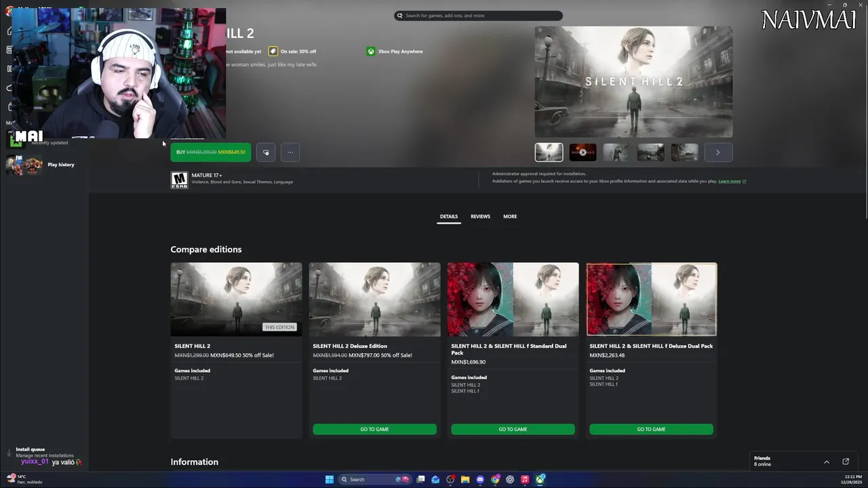The image size is (868, 488).
Task: Select the fifth gallery thumbnail
Action: pos(684,152)
